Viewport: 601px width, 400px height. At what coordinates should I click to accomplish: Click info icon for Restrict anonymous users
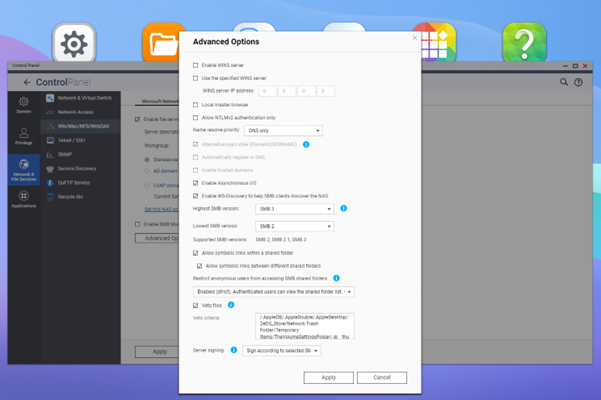click(x=336, y=278)
